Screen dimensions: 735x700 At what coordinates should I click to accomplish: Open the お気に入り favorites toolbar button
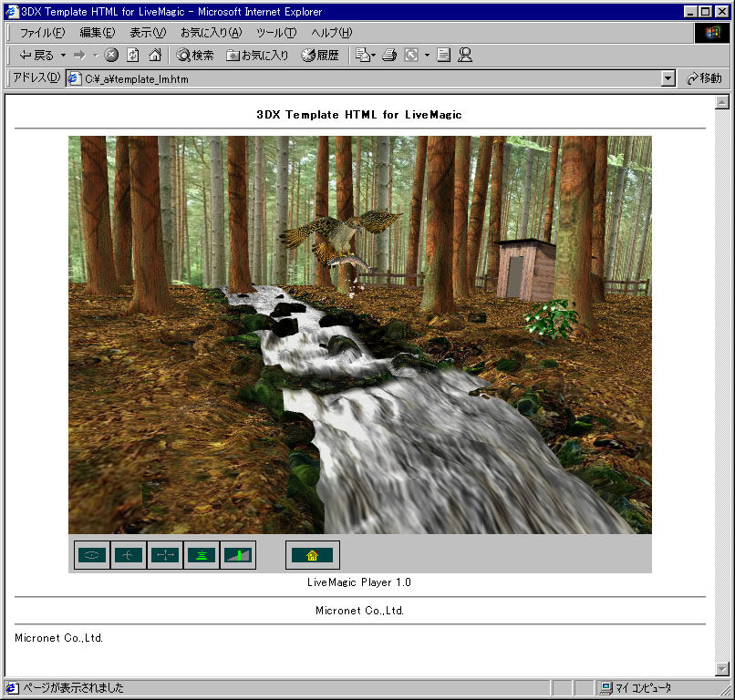257,56
